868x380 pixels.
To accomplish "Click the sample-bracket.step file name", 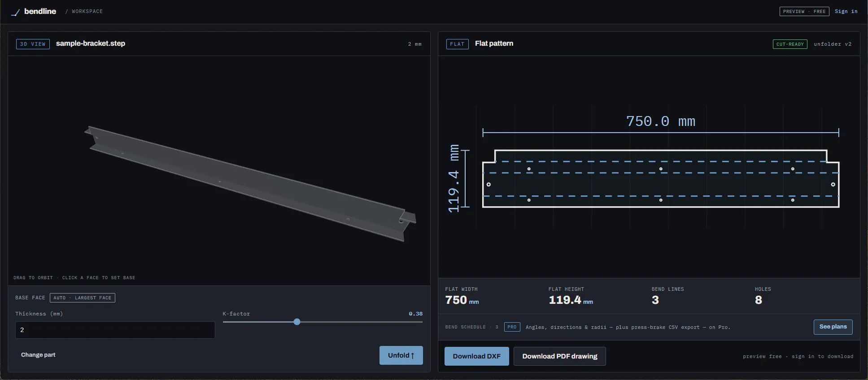I will click(x=91, y=43).
